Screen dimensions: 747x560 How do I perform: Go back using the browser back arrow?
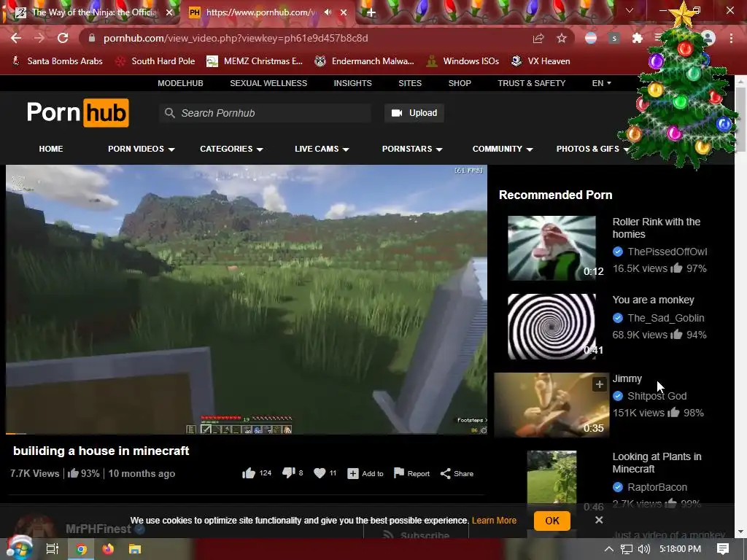16,38
